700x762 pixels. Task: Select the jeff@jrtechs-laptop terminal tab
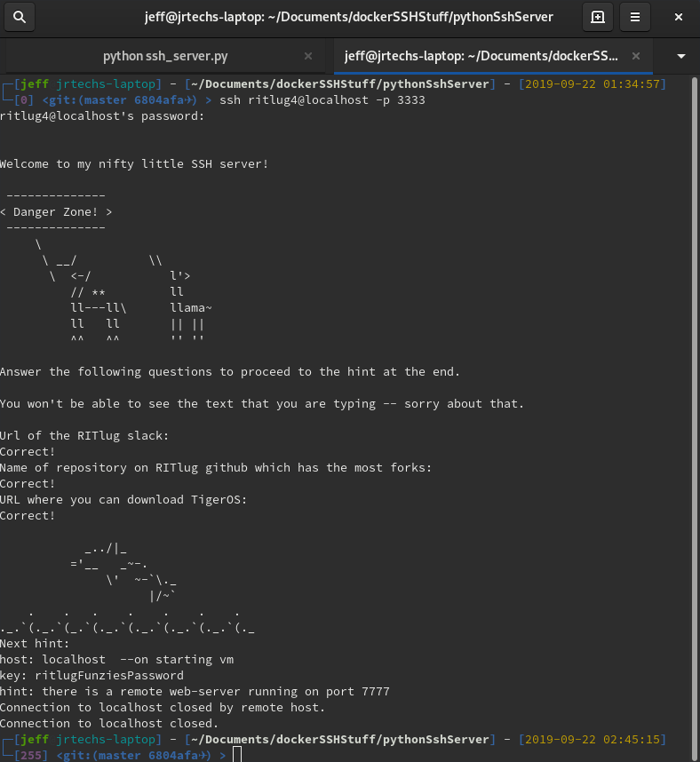coord(481,56)
